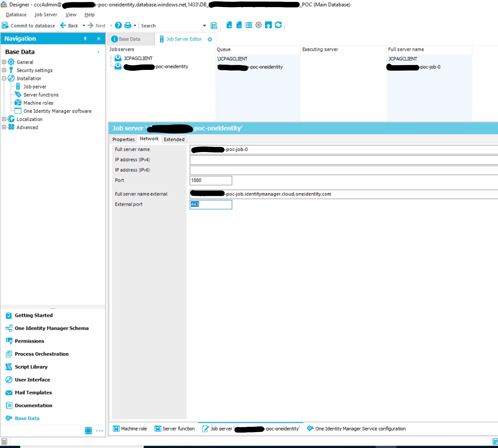This screenshot has width=498, height=448.
Task: Open the Network tab
Action: click(x=149, y=139)
